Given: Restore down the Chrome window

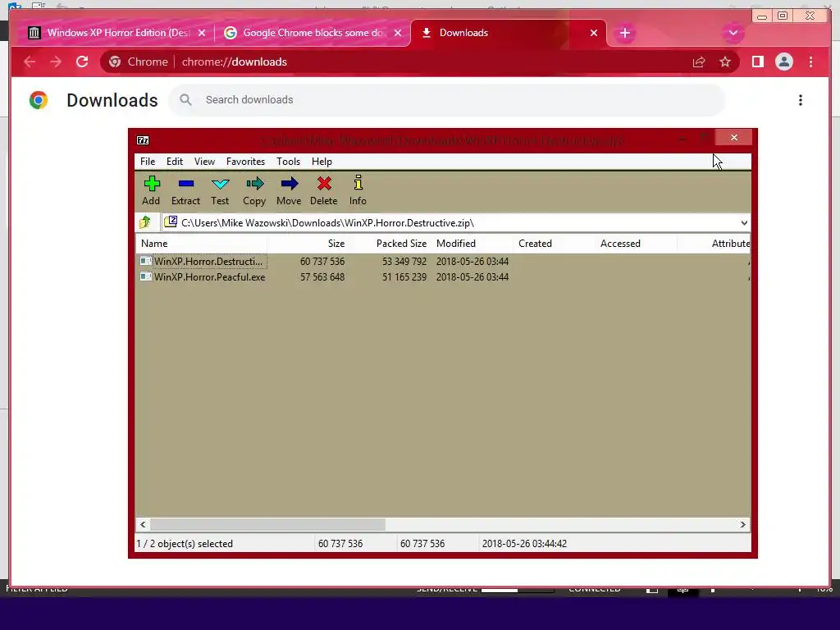Looking at the screenshot, I should pos(783,16).
